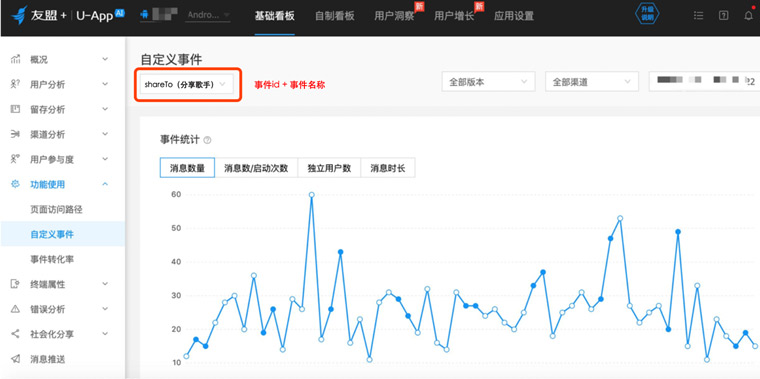Click the 用户参与度 sidebar icon
760x379 pixels.
click(x=16, y=159)
